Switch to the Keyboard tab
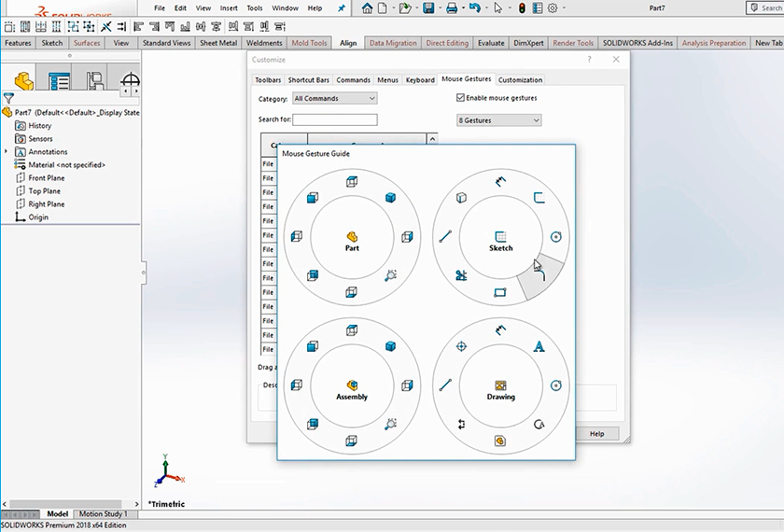The image size is (784, 532). (x=420, y=80)
